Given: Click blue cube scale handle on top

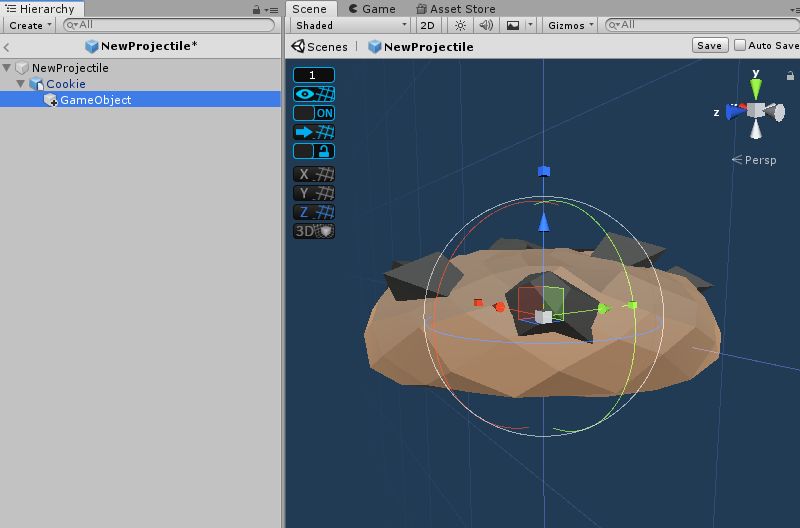Looking at the screenshot, I should (544, 171).
